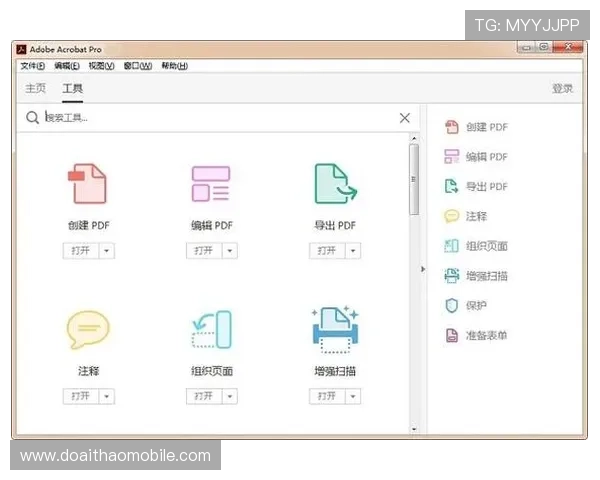Clear the search with the X button

[404, 118]
